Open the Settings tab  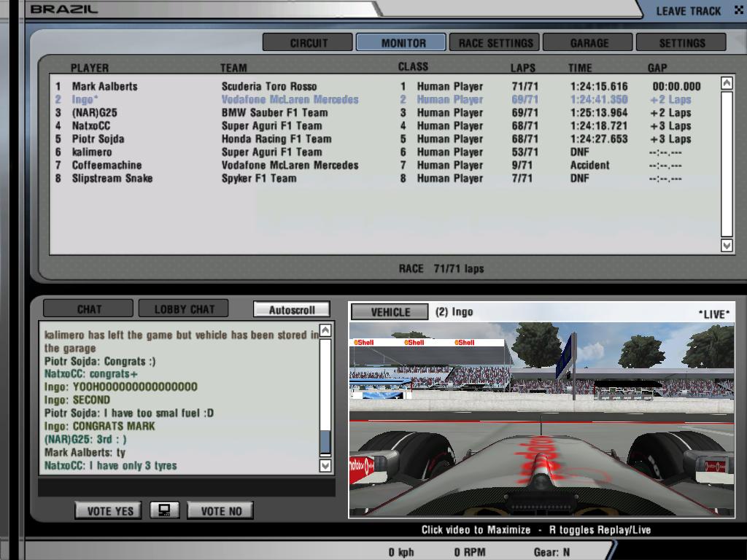[x=681, y=42]
